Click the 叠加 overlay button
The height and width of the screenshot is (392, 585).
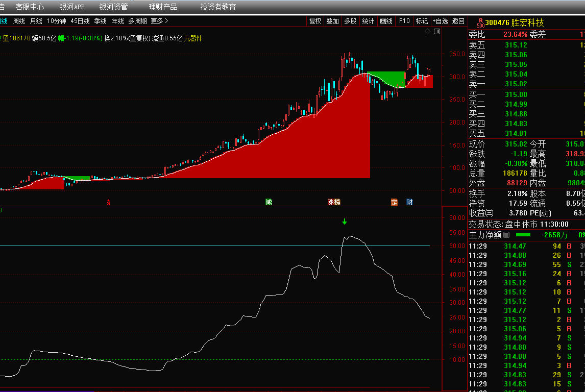(332, 21)
